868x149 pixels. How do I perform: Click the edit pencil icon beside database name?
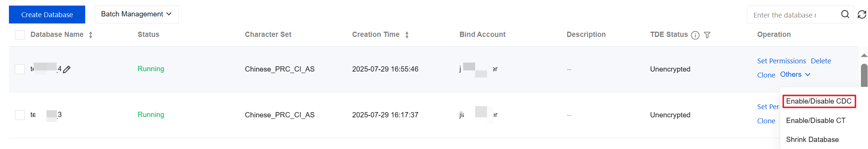(x=67, y=69)
